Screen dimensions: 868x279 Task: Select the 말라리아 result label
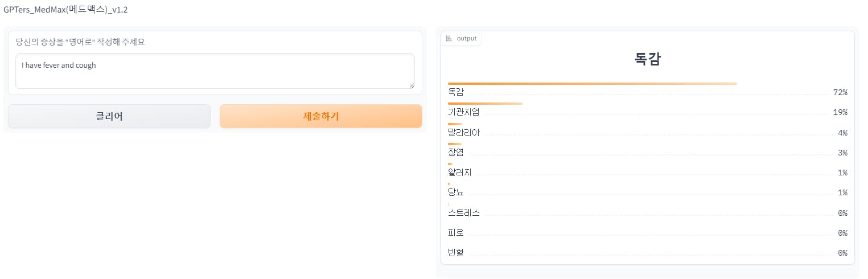point(463,133)
